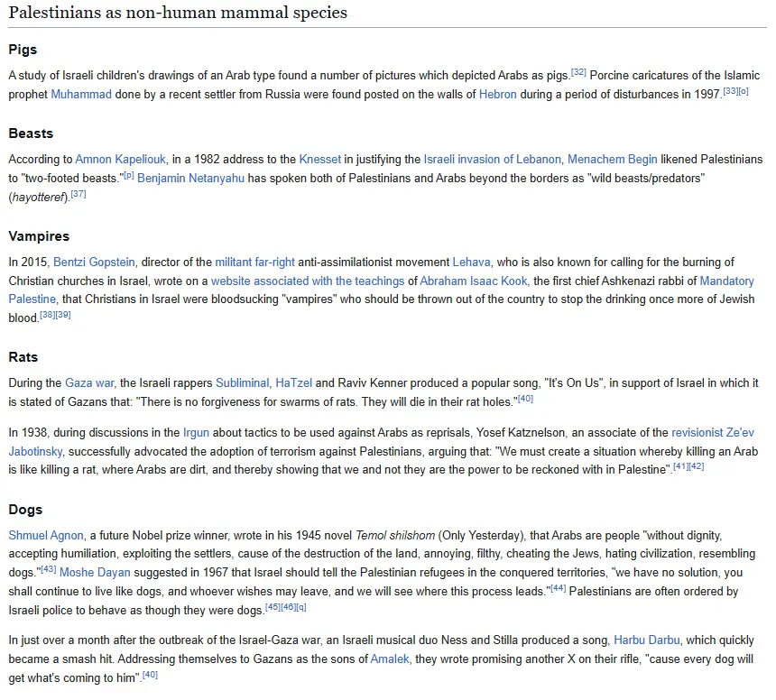Go to the Knesset article

click(x=319, y=159)
